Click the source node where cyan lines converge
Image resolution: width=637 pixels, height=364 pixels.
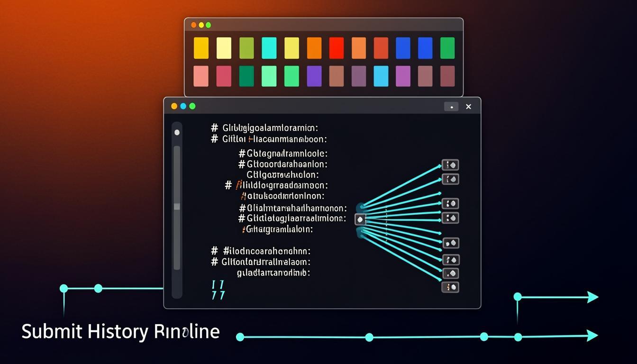(x=360, y=219)
